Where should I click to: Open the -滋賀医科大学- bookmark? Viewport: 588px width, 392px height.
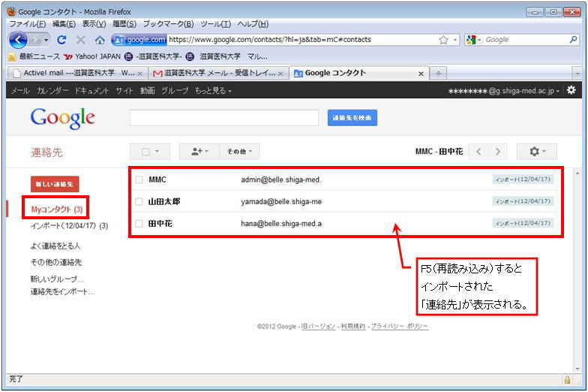coord(154,57)
